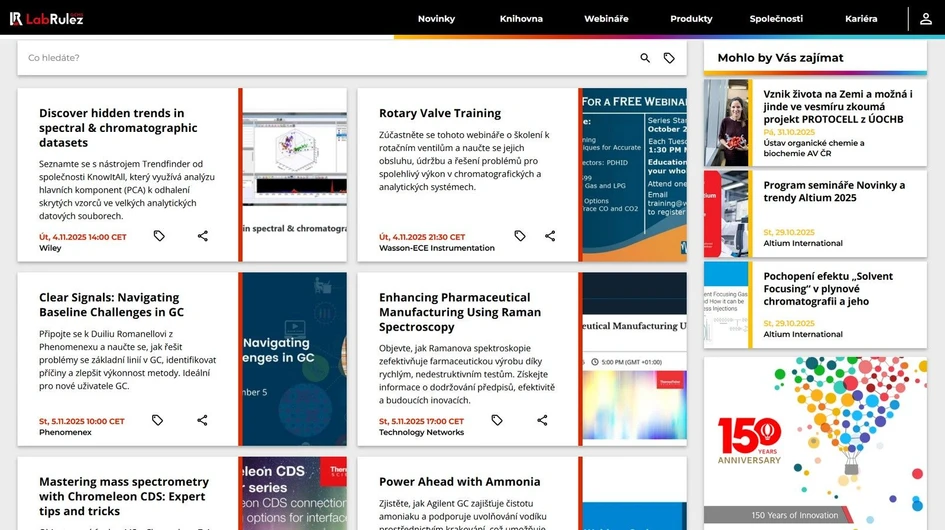Click tag icon on Clear Signals card
This screenshot has height=530, width=945.
[x=157, y=420]
